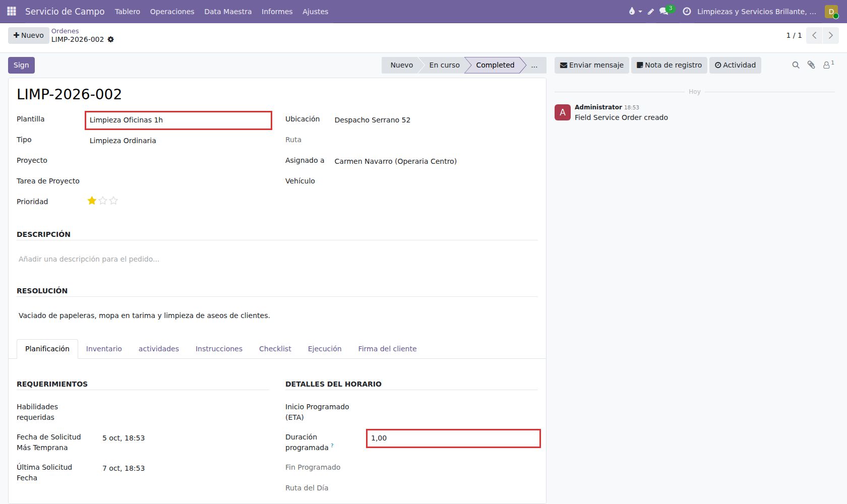Expand more statuses with ellipsis
This screenshot has height=504, width=847.
(x=534, y=65)
